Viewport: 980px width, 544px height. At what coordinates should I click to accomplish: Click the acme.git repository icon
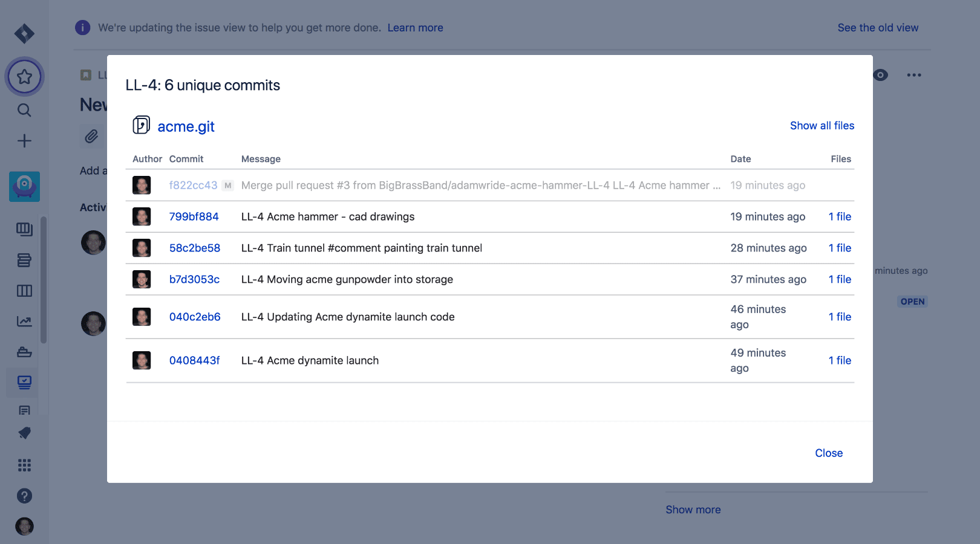pos(141,125)
